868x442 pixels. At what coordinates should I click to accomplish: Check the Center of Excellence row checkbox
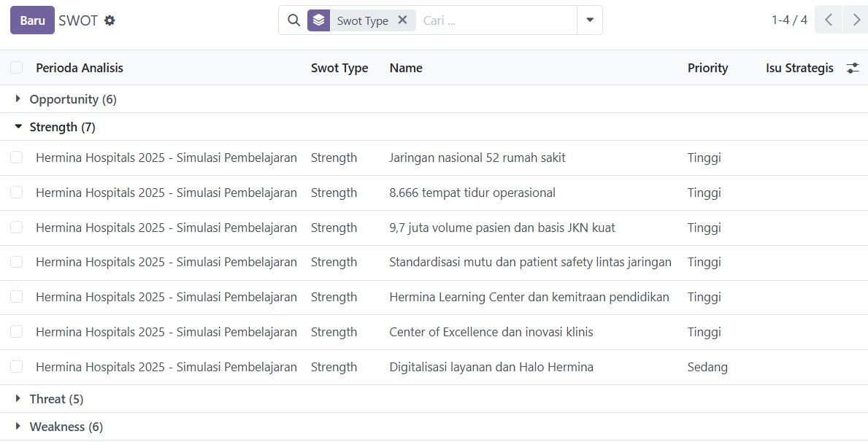click(17, 332)
